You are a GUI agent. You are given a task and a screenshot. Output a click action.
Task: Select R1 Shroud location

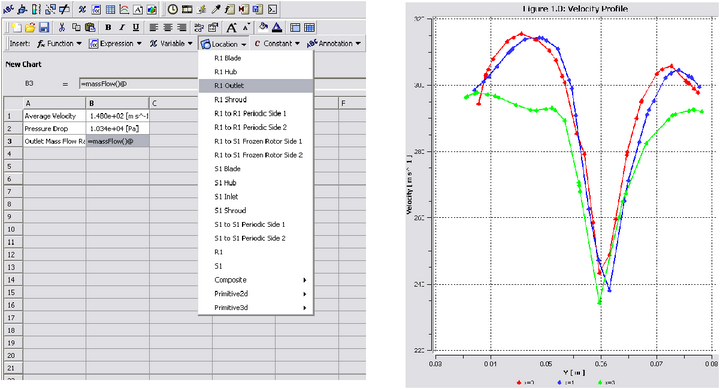click(256, 99)
